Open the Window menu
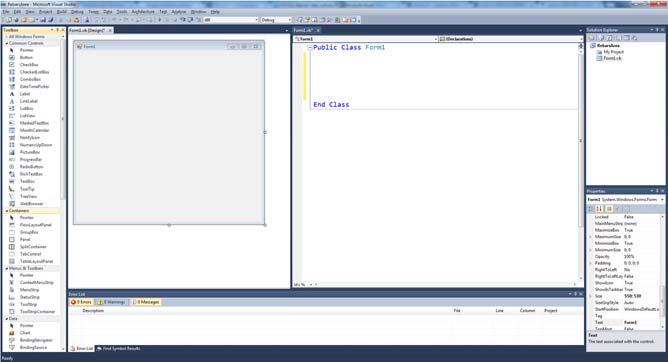The width and height of the screenshot is (668, 362). tap(198, 12)
